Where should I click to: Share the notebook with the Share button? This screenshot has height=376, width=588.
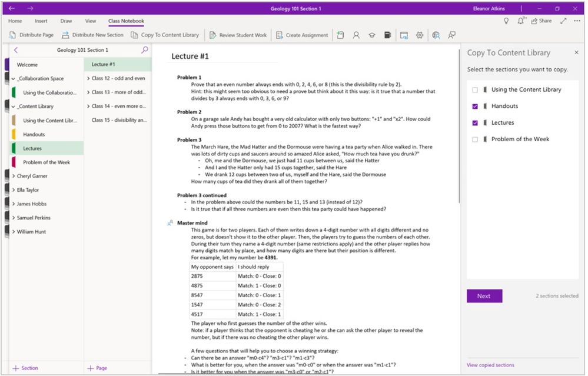(x=541, y=21)
